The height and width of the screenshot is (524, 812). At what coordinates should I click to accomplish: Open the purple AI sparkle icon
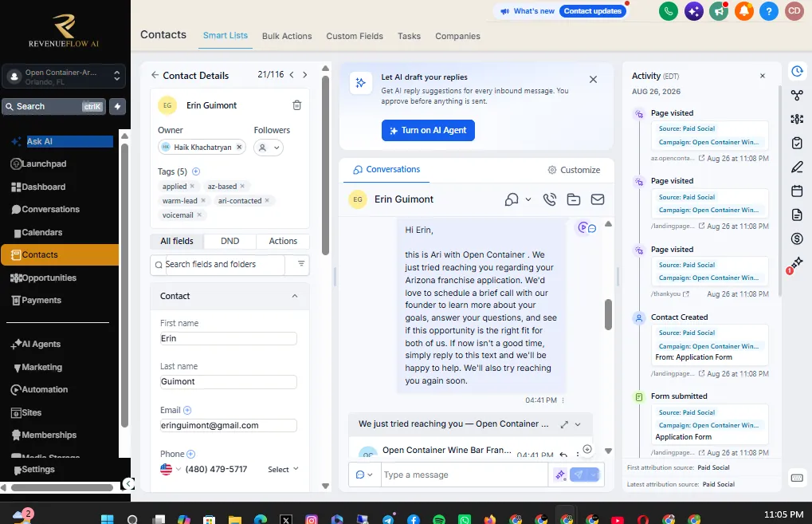tap(693, 11)
